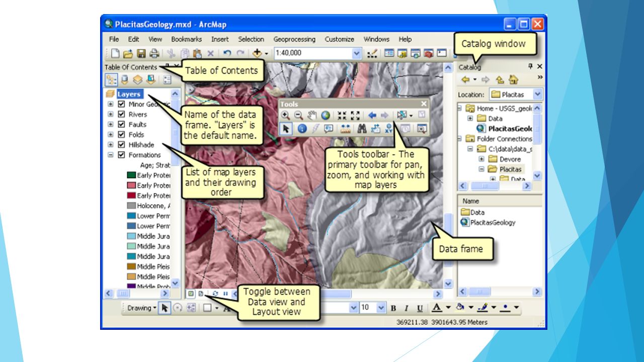Image resolution: width=644 pixels, height=362 pixels.
Task: Click Fixed Zoom Out arrows
Action: tap(355, 115)
